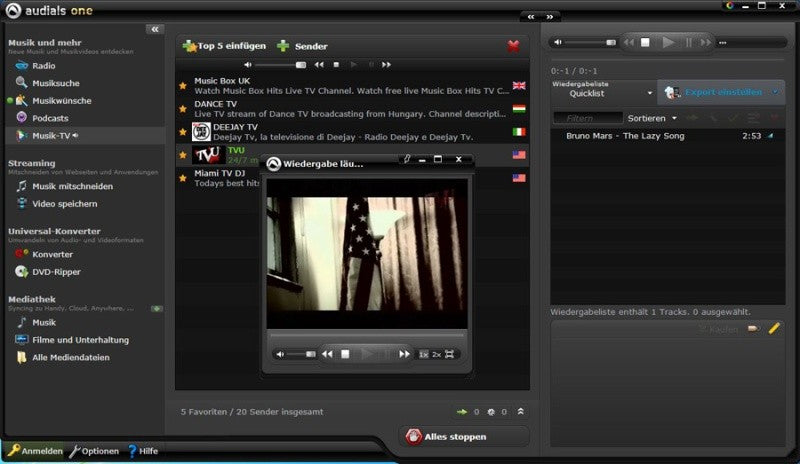Open Wiedergabeliste Quicklist dropdown
This screenshot has height=464, width=800.
click(x=603, y=93)
